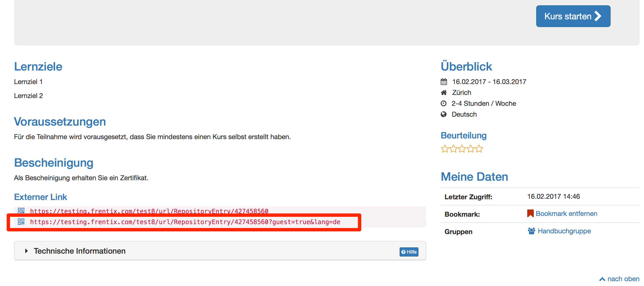The image size is (644, 286).
Task: Click the Technische Informationen disclosure triangle
Action: pyautogui.click(x=27, y=251)
